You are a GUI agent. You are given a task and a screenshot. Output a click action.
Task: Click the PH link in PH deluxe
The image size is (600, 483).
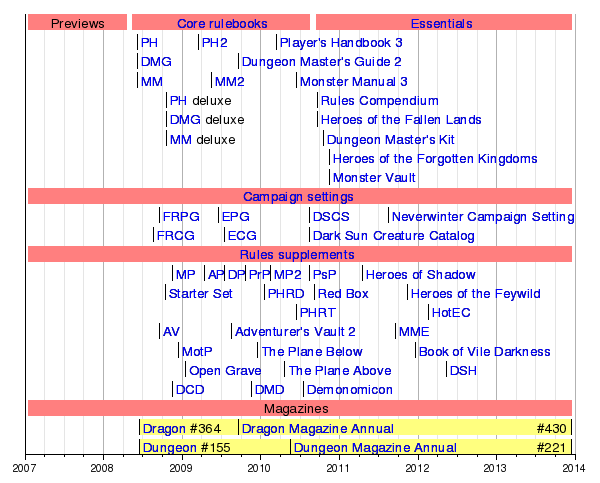pos(178,101)
